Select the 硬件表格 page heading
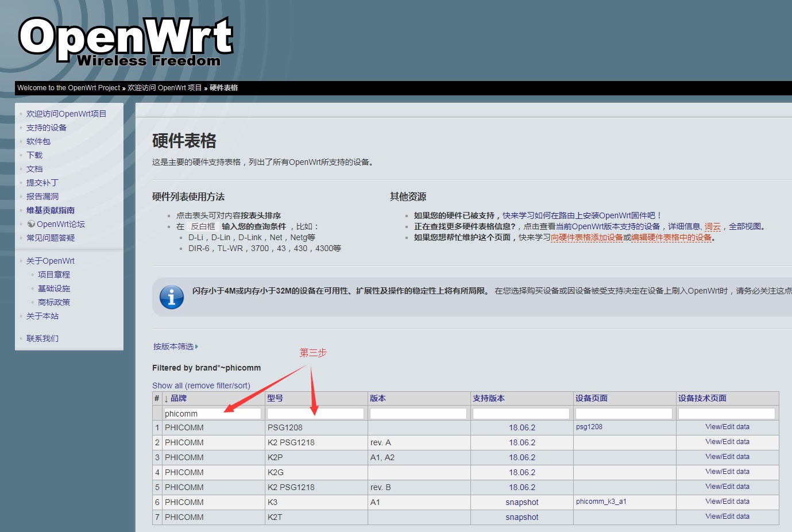Image resolution: width=792 pixels, height=532 pixels. tap(184, 141)
